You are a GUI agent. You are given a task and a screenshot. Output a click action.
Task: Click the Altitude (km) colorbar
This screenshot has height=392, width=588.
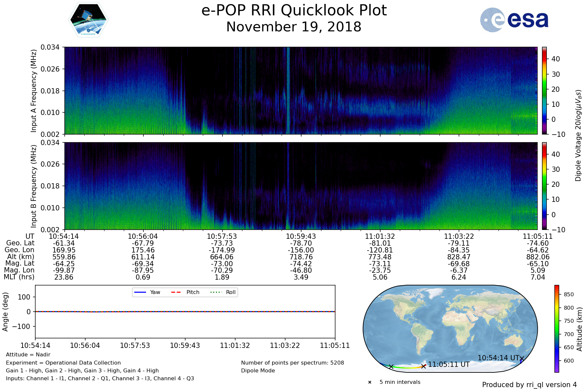(557, 329)
